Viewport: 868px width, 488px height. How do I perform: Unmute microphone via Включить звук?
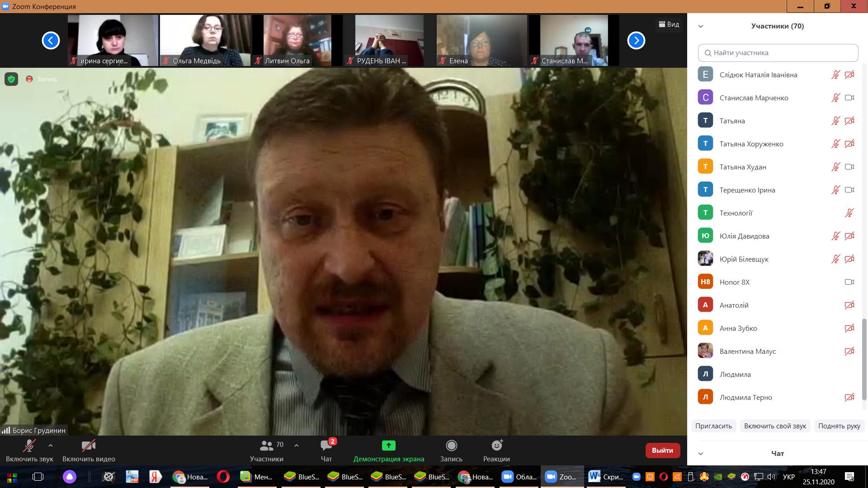click(x=29, y=446)
